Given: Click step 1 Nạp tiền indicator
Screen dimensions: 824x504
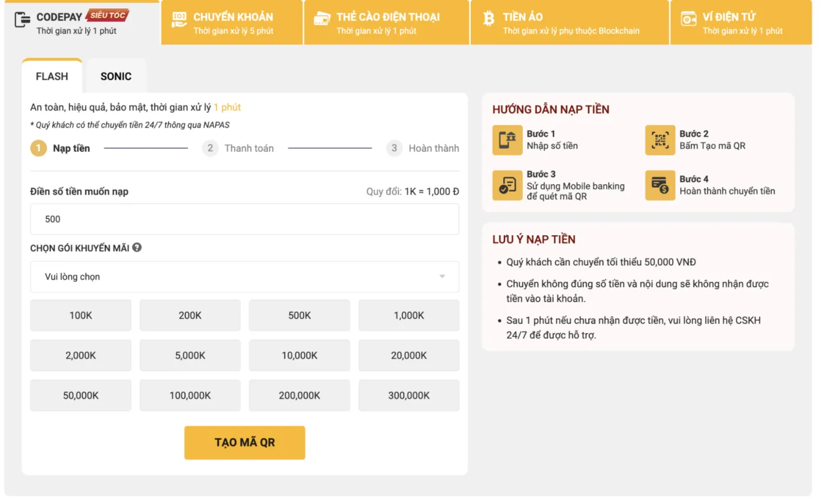Looking at the screenshot, I should [x=61, y=148].
